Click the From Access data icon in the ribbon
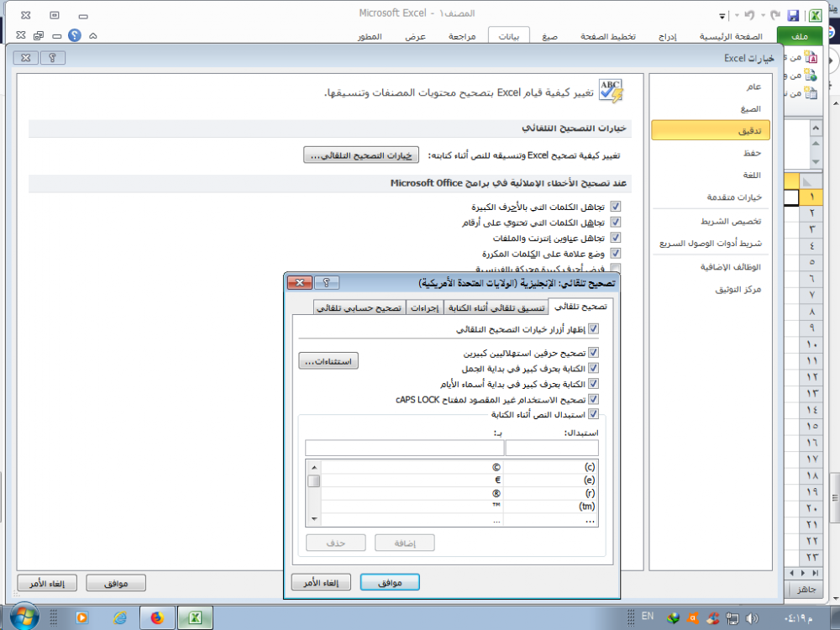840x630 pixels. (811, 57)
